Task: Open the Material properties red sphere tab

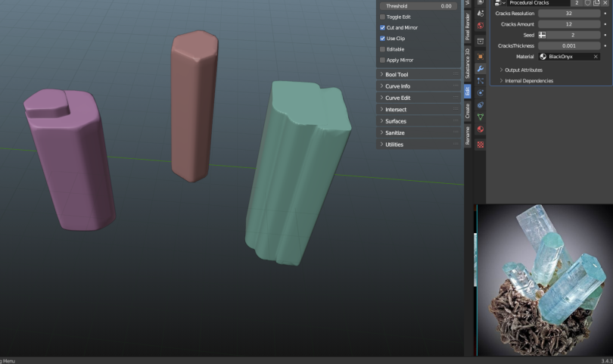Action: coord(481,129)
